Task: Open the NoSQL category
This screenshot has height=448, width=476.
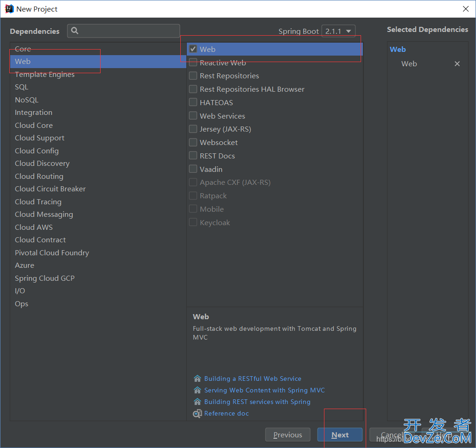Action: [98, 100]
